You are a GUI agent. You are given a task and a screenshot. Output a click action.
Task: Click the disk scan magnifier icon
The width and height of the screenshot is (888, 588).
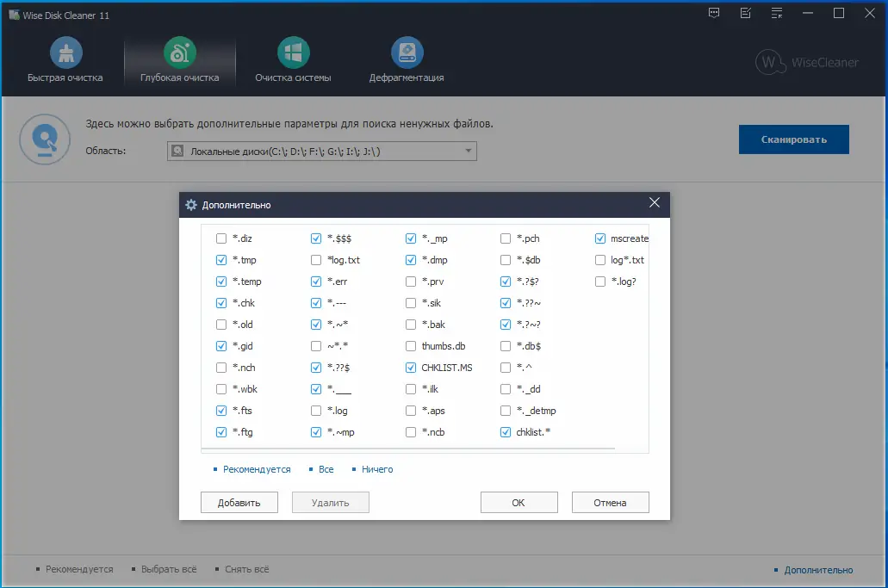[x=45, y=139]
